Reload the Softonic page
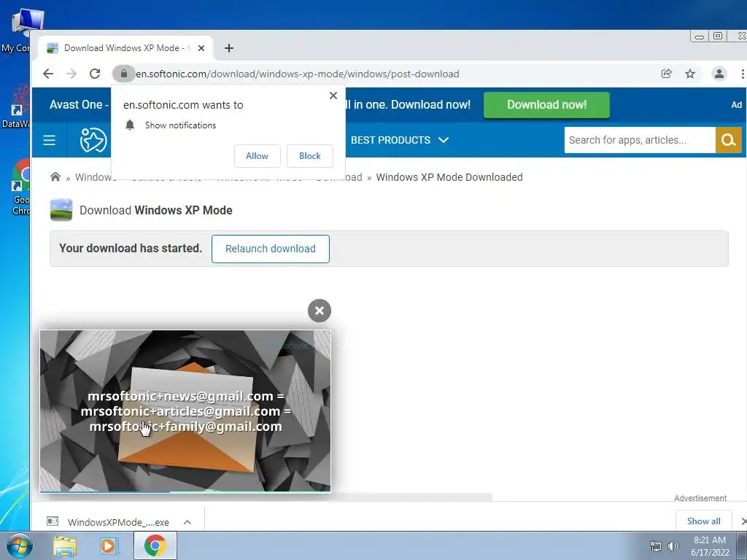 click(95, 74)
